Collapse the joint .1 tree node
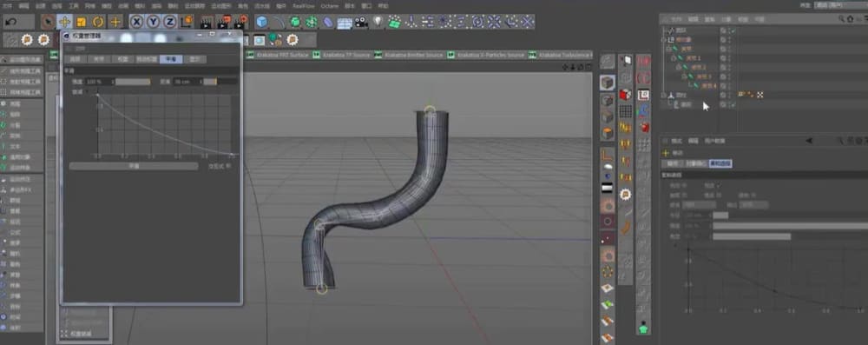Image resolution: width=868 pixels, height=345 pixels. [x=674, y=57]
